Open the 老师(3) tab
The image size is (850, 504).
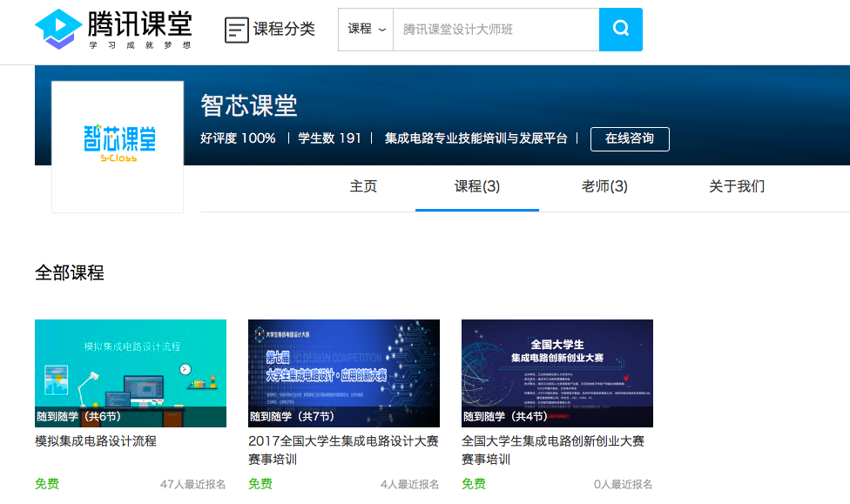604,186
